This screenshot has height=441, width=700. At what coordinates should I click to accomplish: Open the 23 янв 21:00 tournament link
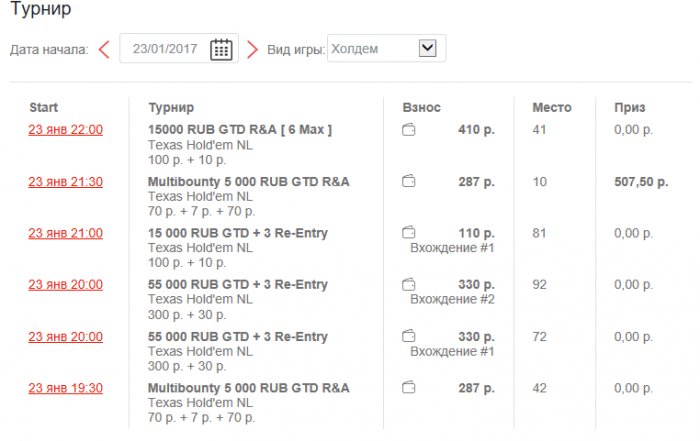pos(65,233)
